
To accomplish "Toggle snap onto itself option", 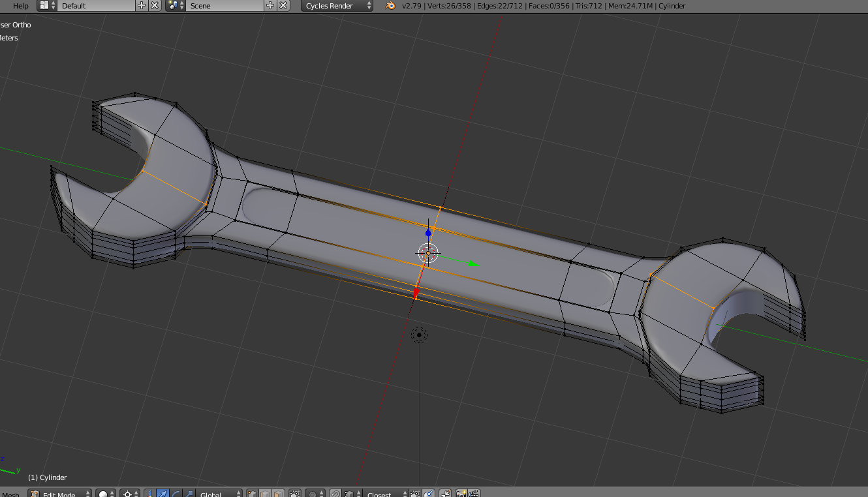I will [x=415, y=494].
